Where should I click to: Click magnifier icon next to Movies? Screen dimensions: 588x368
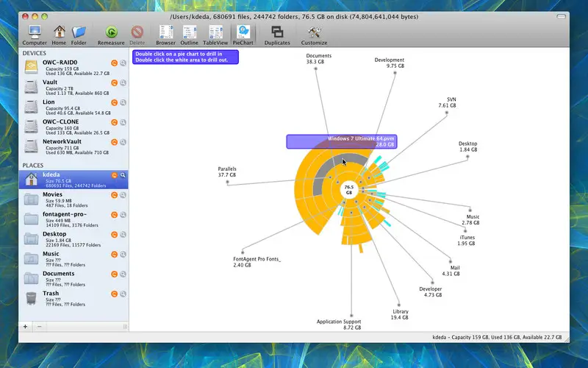(x=123, y=195)
